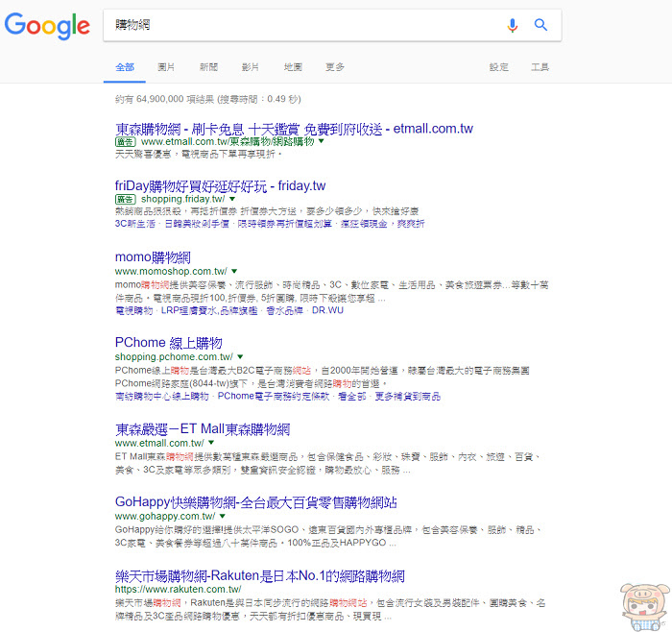The width and height of the screenshot is (672, 632).
Task: Expand arrow next to www.etmall.com.tw ad URL
Action: click(x=322, y=140)
